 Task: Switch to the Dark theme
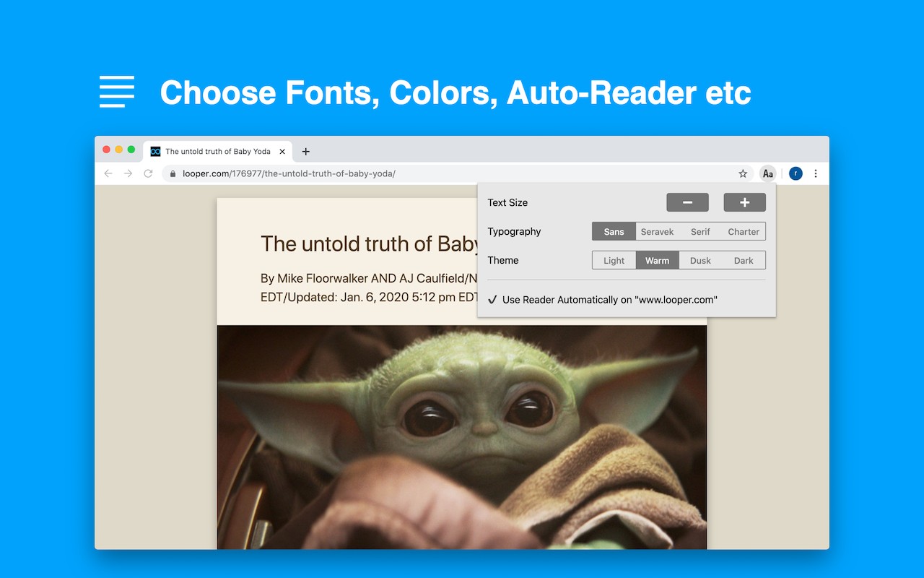pos(744,260)
